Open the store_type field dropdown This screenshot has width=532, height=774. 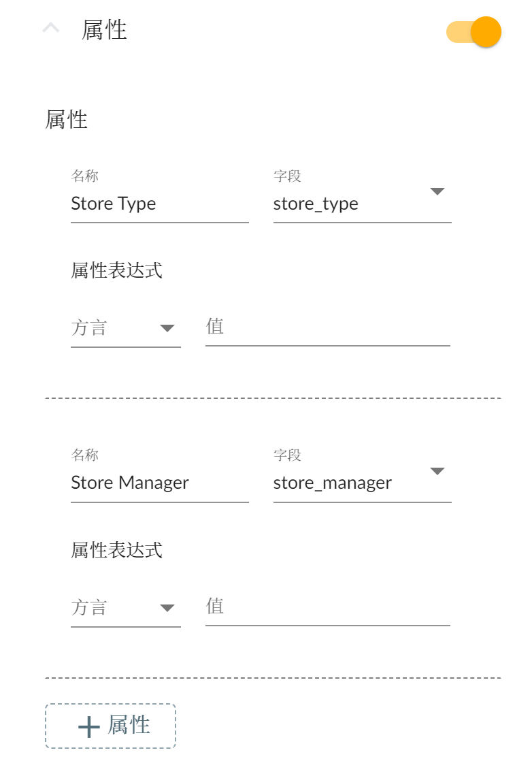coord(437,192)
